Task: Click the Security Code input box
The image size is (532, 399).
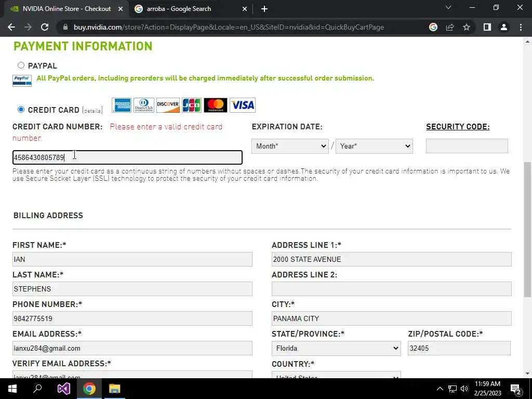Action: click(x=467, y=146)
